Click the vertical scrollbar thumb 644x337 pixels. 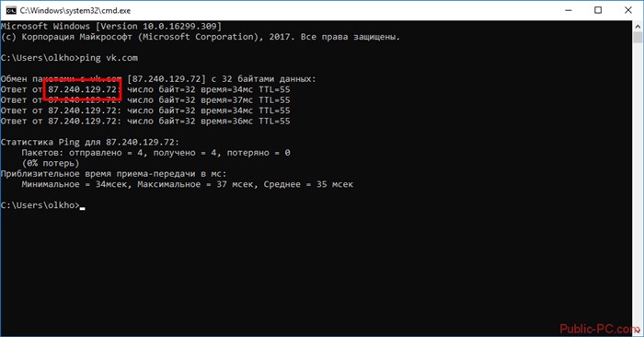click(x=638, y=38)
